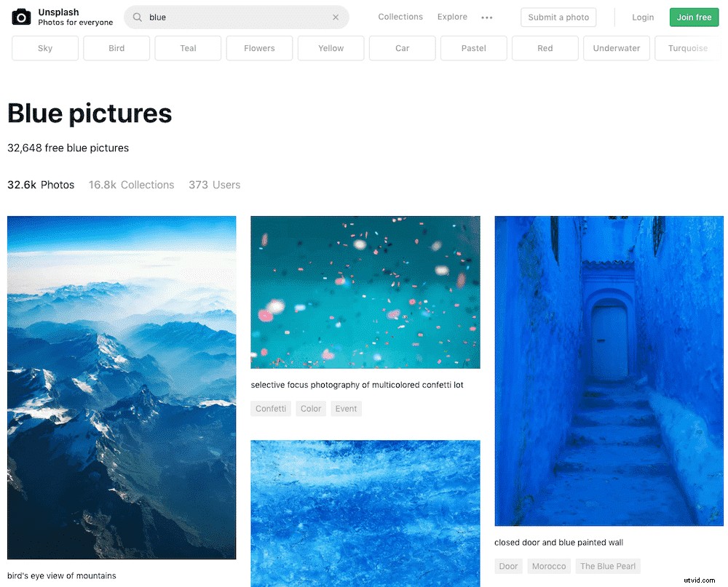Select the Sky filter chip
The image size is (728, 587).
(x=44, y=48)
